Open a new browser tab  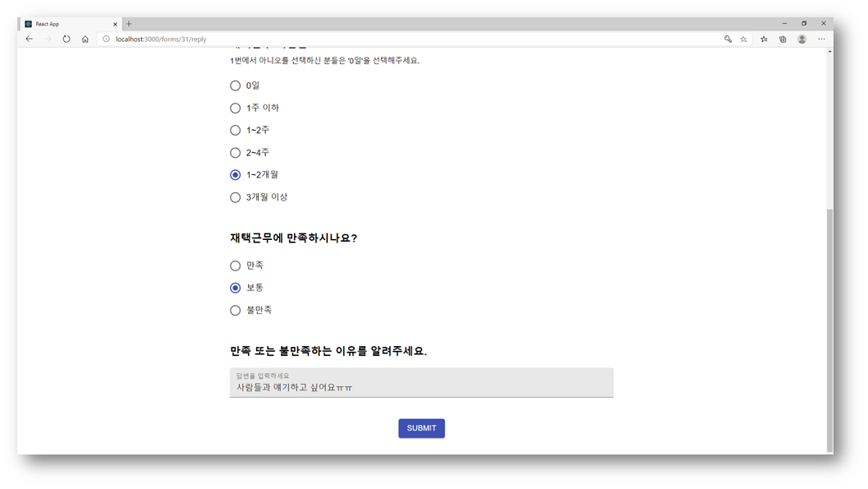click(126, 23)
